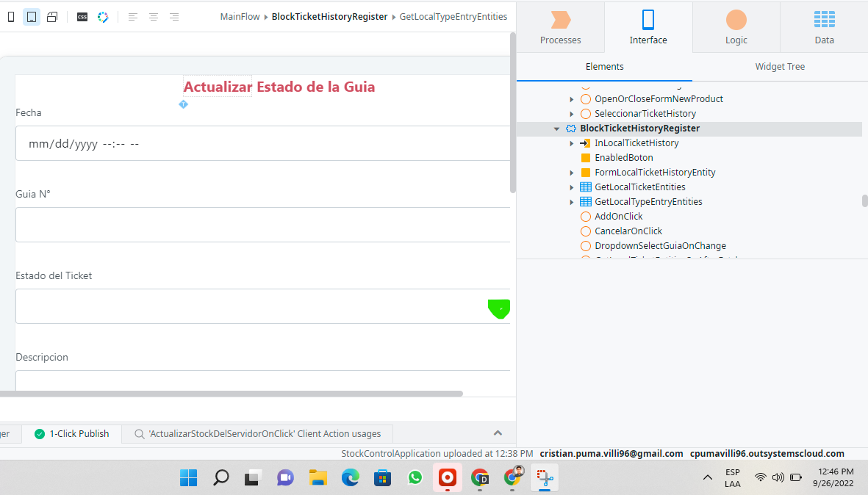Open the theme style picker
The height and width of the screenshot is (495, 868).
[x=103, y=16]
